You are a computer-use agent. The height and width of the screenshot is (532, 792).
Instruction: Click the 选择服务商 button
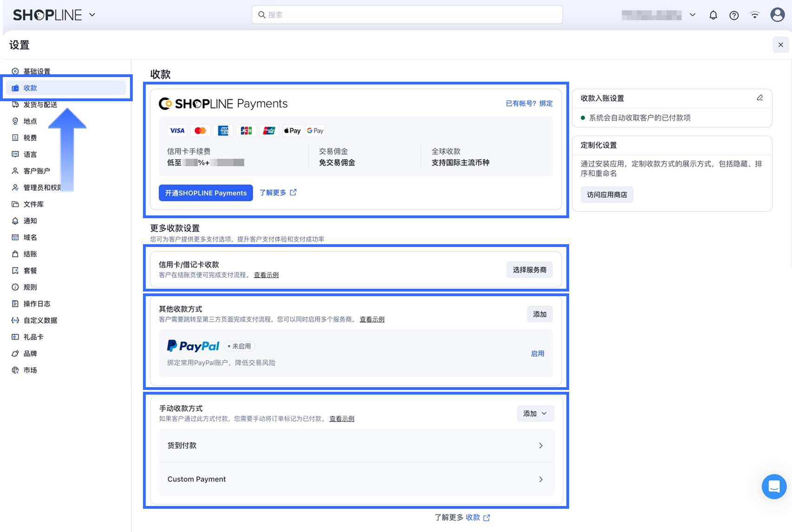(530, 270)
